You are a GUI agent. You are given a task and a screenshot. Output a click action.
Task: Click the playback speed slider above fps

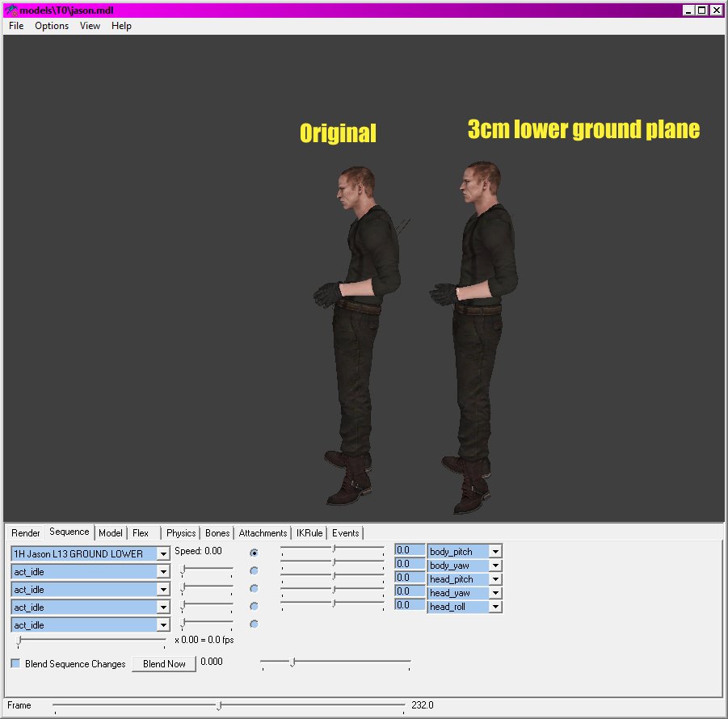coord(91,641)
